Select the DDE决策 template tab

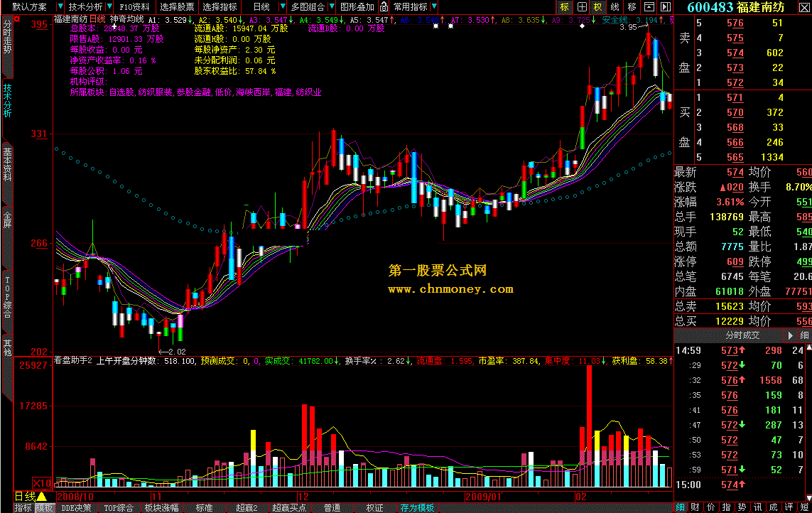tap(76, 508)
